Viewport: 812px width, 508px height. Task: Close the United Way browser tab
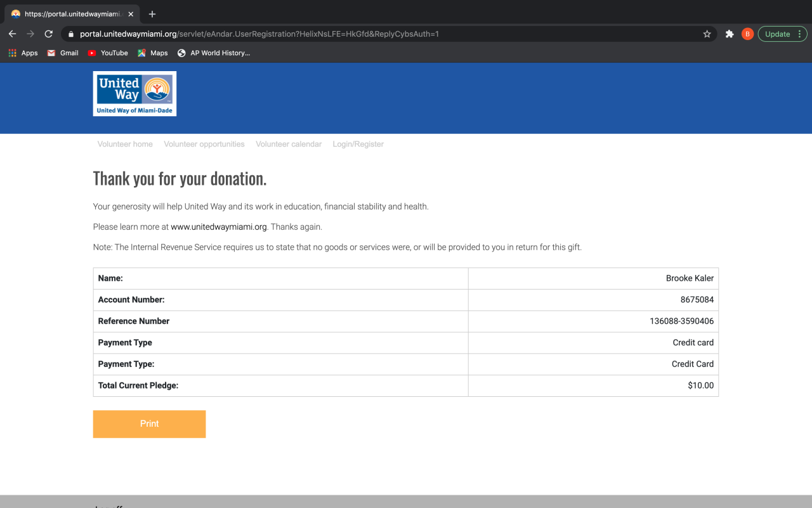(131, 14)
